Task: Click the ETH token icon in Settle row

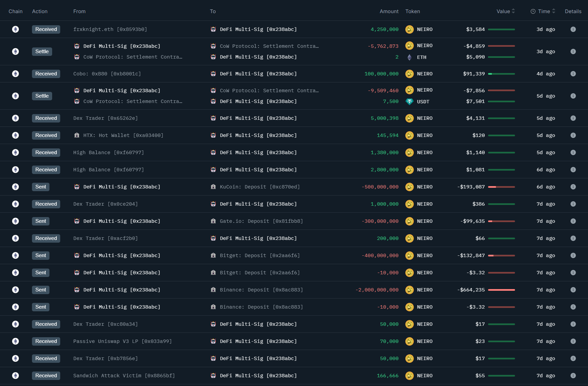Action: point(409,57)
